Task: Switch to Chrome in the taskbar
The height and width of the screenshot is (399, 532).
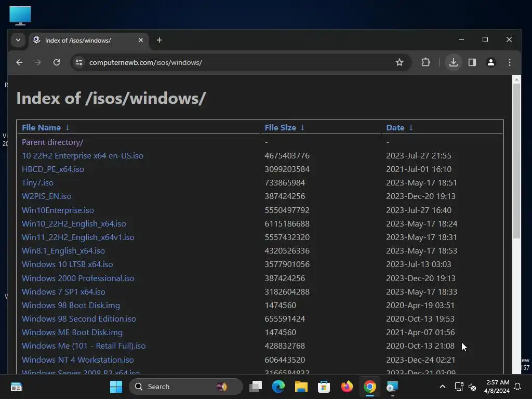Action: (x=369, y=387)
